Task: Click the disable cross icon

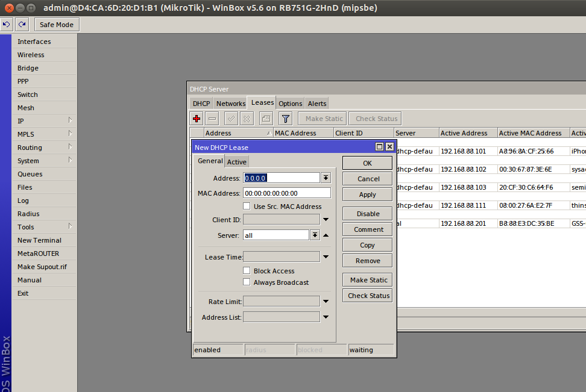Action: point(247,119)
